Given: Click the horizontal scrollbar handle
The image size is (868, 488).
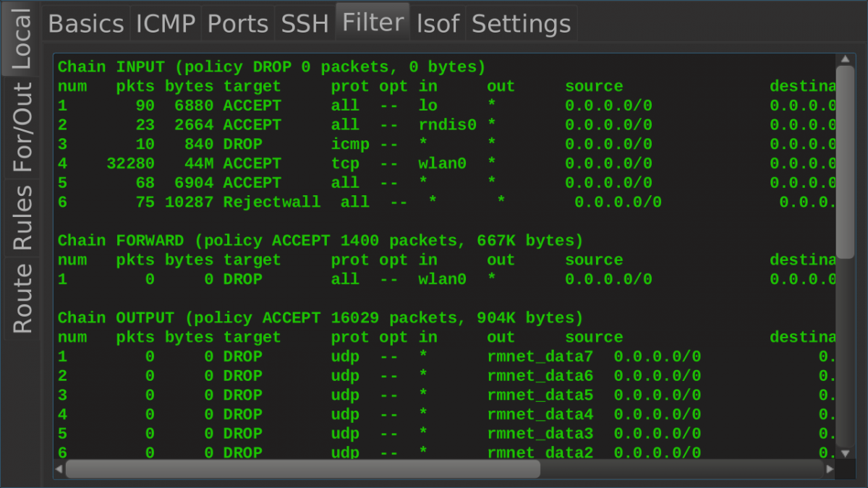Looking at the screenshot, I should [x=302, y=469].
